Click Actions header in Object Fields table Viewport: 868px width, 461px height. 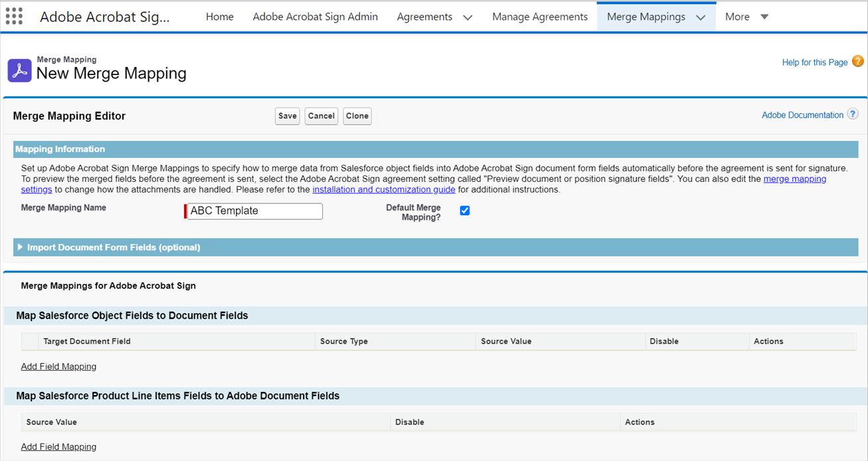[x=768, y=341]
